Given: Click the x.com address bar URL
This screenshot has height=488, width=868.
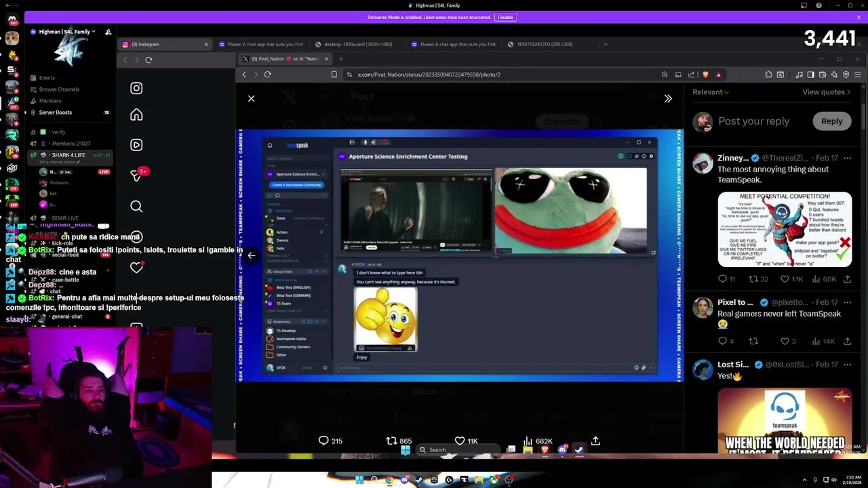Looking at the screenshot, I should pos(429,75).
